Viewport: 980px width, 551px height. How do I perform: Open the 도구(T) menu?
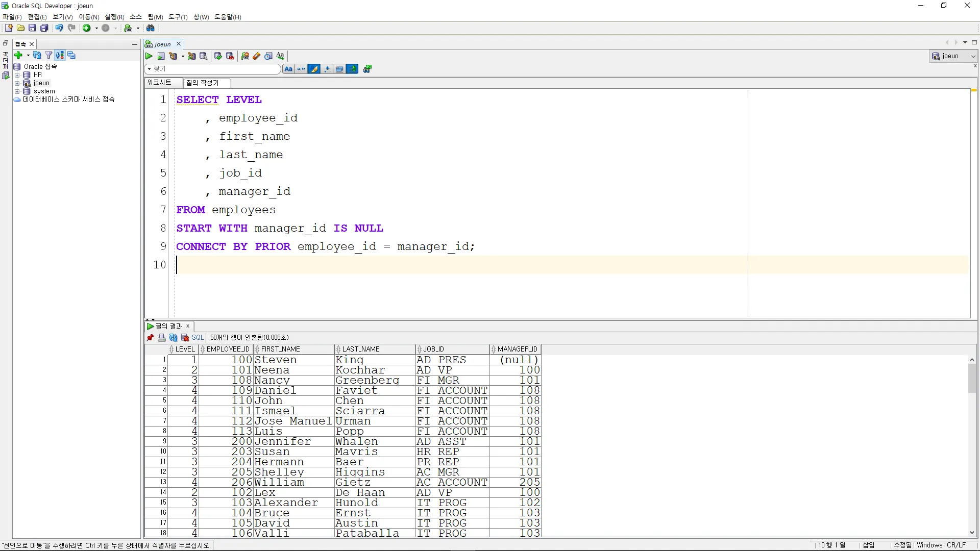(178, 17)
